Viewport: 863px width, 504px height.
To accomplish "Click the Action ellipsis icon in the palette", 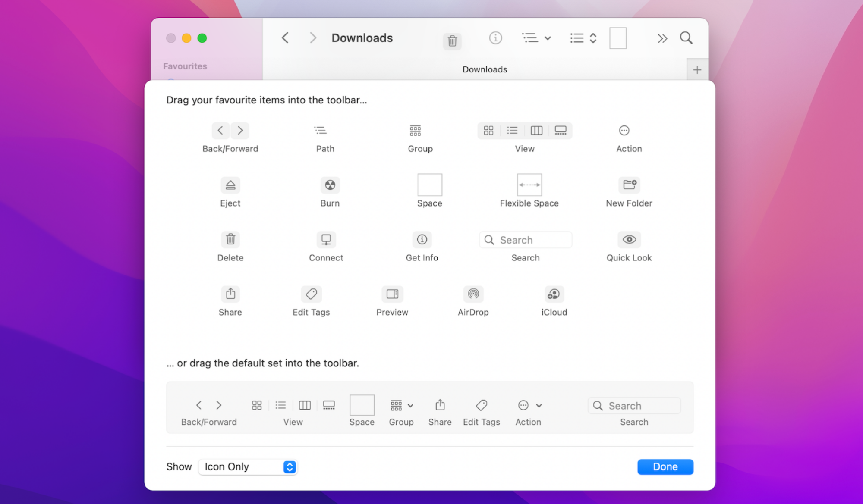I will (624, 130).
